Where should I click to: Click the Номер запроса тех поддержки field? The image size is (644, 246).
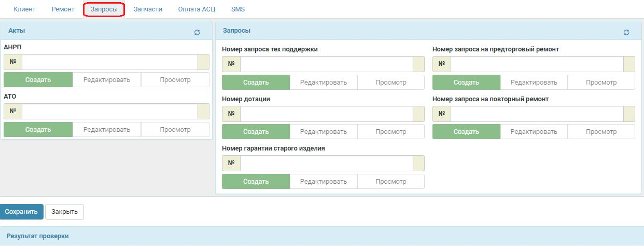(327, 64)
